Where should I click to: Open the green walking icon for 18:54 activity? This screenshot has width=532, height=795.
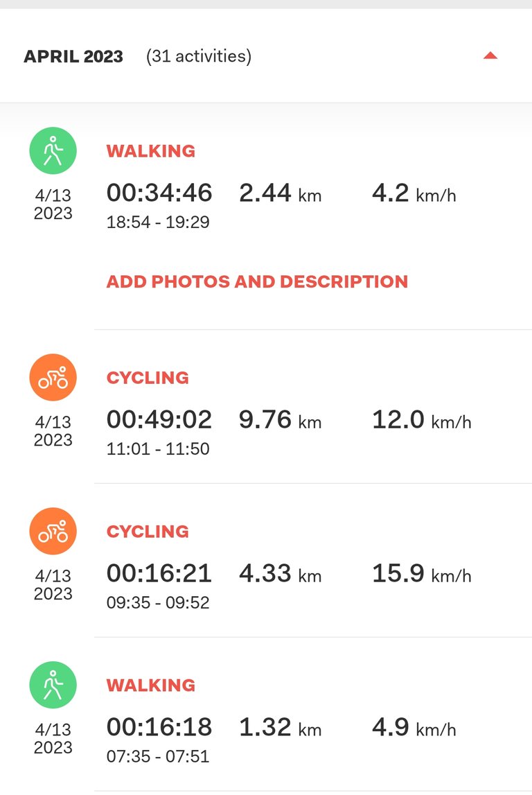point(53,150)
